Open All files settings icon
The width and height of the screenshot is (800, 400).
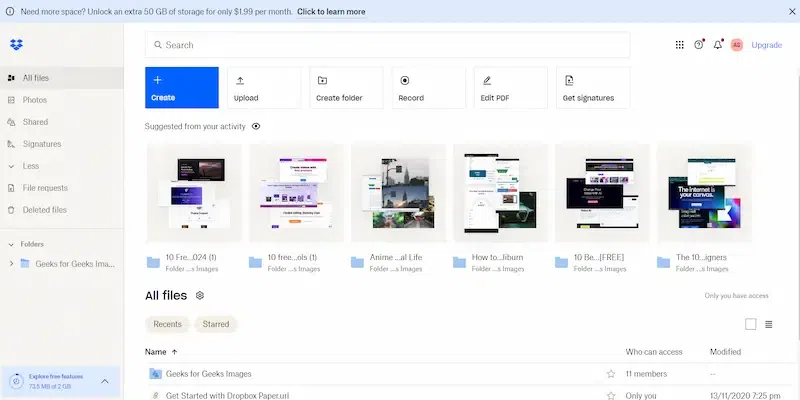(200, 295)
